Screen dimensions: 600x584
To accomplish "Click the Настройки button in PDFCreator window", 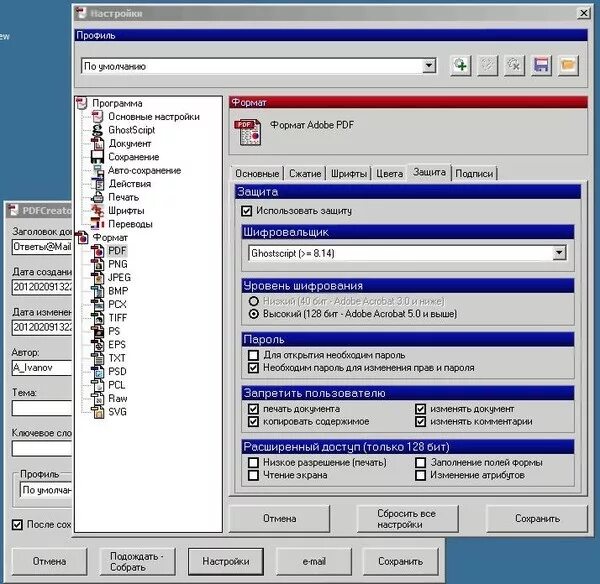I will [x=226, y=561].
